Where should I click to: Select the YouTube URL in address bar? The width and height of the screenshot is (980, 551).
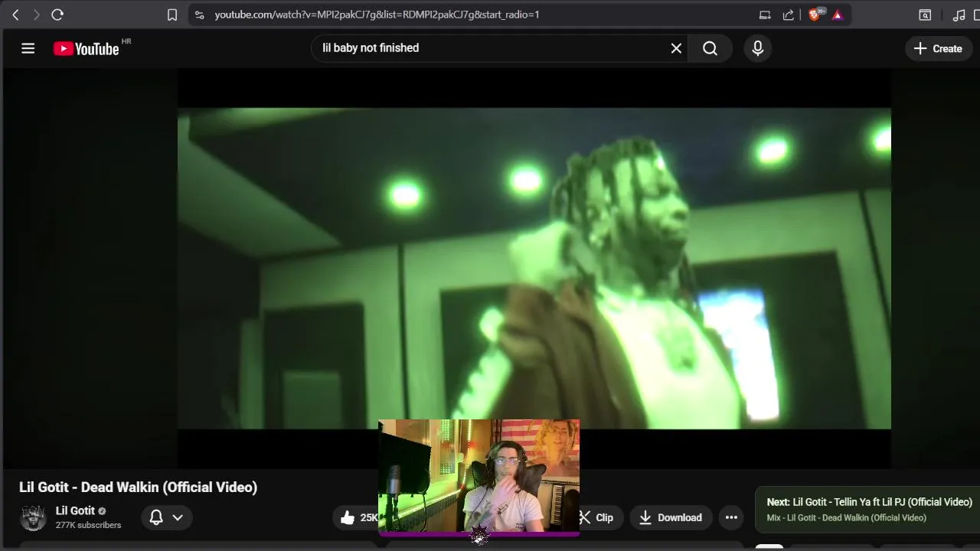coord(377,15)
